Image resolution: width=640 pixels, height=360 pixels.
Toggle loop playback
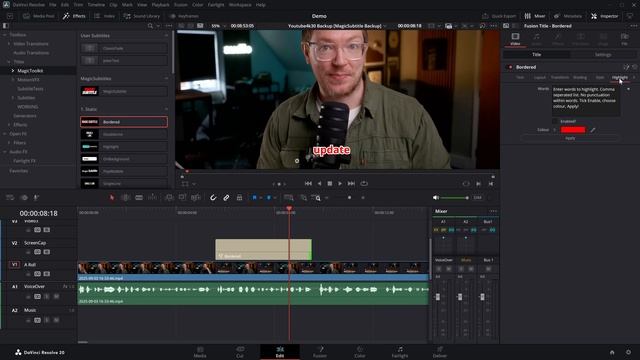tap(364, 184)
